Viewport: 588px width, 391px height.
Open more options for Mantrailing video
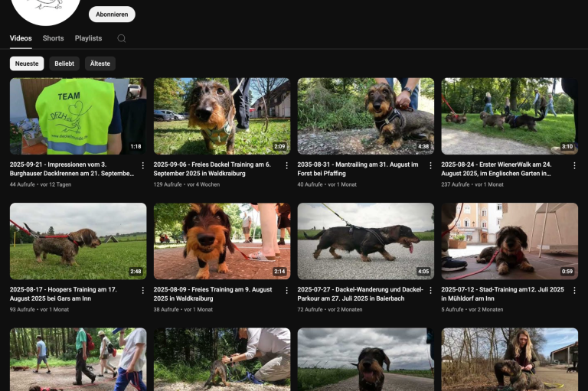(x=430, y=165)
